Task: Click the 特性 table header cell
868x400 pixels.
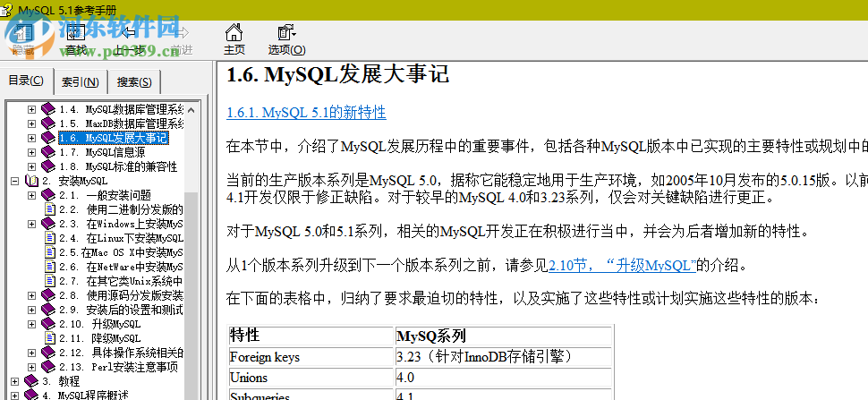Action: [x=311, y=336]
